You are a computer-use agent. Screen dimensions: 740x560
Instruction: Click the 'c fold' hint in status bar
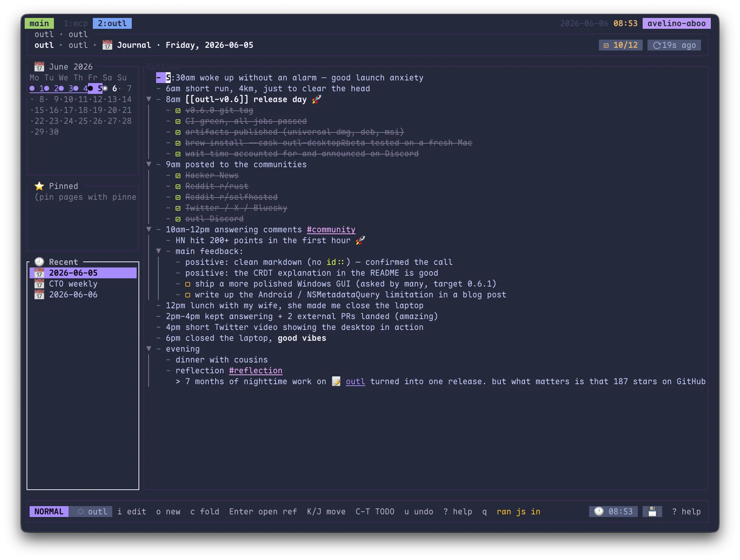[205, 511]
